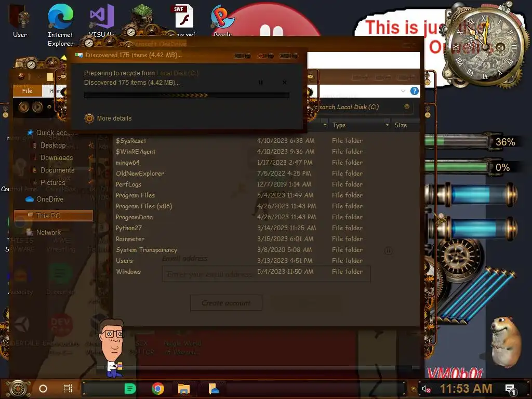532x399 pixels.
Task: Open Cortana circle on taskbar
Action: [43, 389]
